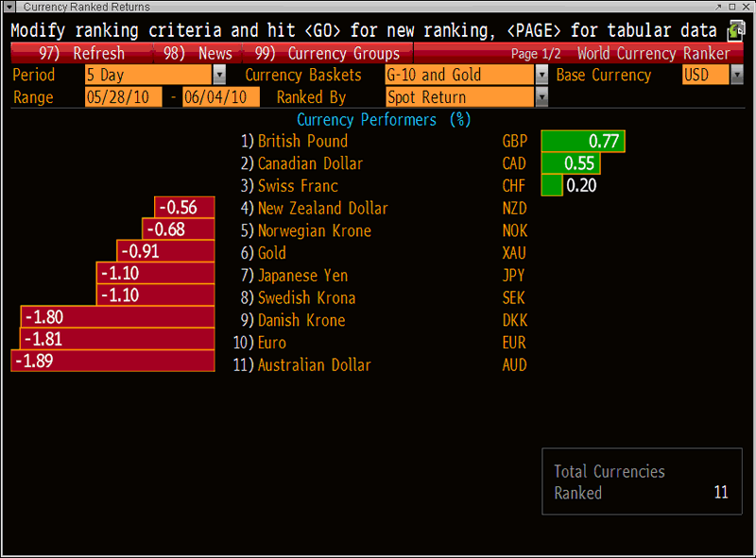Click the Range start date 05/28/10 field
Screen dimensions: 756x558
tap(123, 97)
